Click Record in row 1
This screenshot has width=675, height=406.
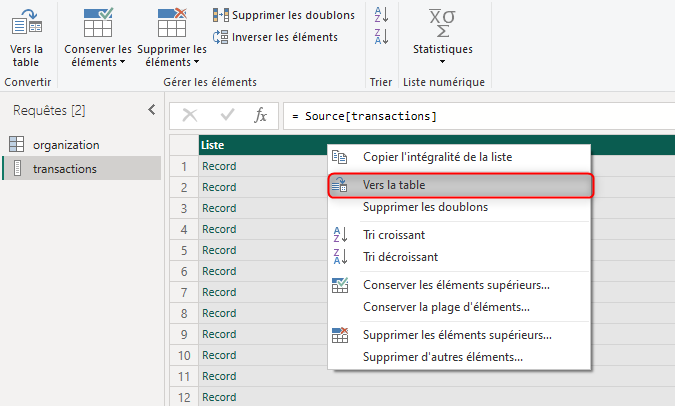point(219,166)
